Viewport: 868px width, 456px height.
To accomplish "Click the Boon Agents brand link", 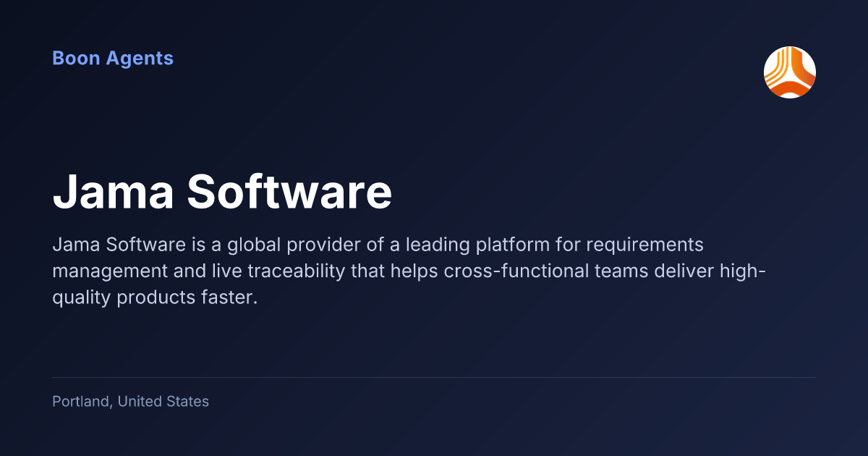I will point(113,59).
